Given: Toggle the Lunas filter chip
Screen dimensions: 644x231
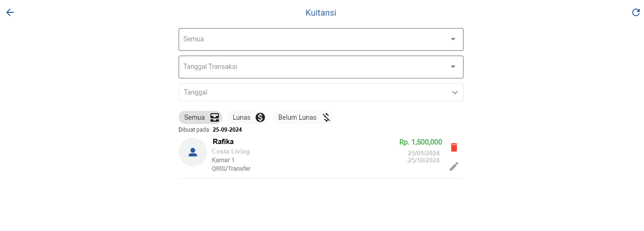Looking at the screenshot, I should tap(241, 117).
